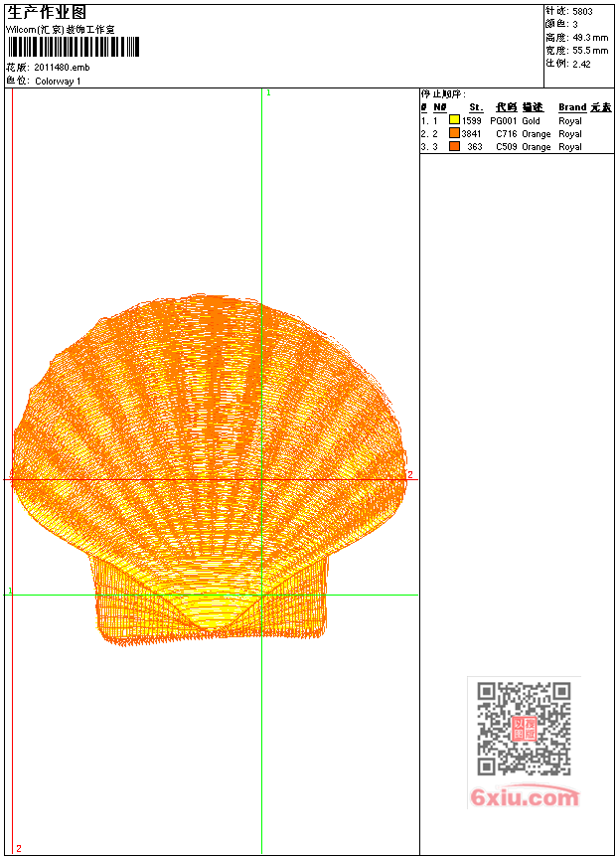Viewport: 616px width, 856px height.
Task: Click the yellow Gold color swatch
Action: [x=454, y=120]
